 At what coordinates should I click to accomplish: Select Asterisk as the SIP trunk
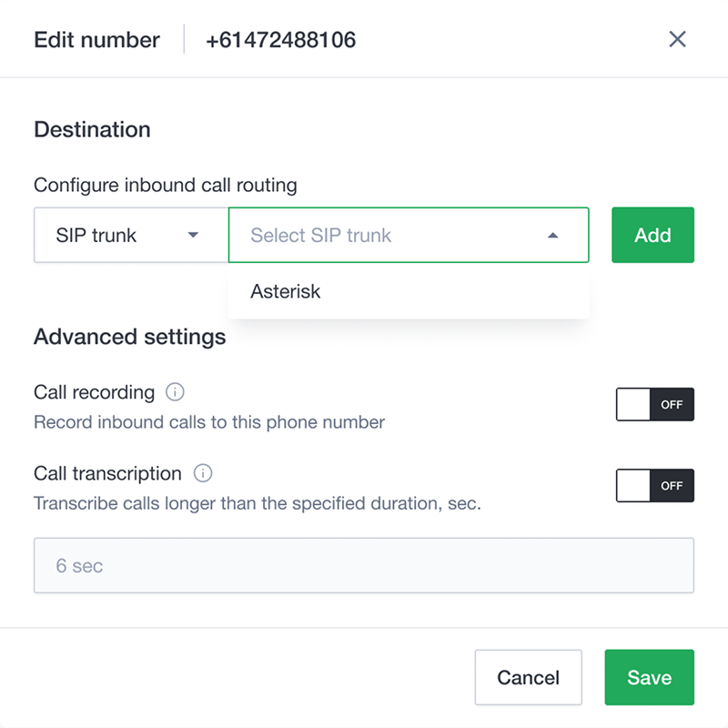(285, 291)
